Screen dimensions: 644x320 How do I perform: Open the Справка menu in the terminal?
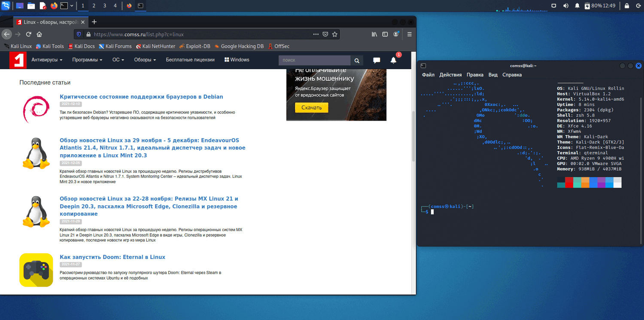tap(512, 75)
